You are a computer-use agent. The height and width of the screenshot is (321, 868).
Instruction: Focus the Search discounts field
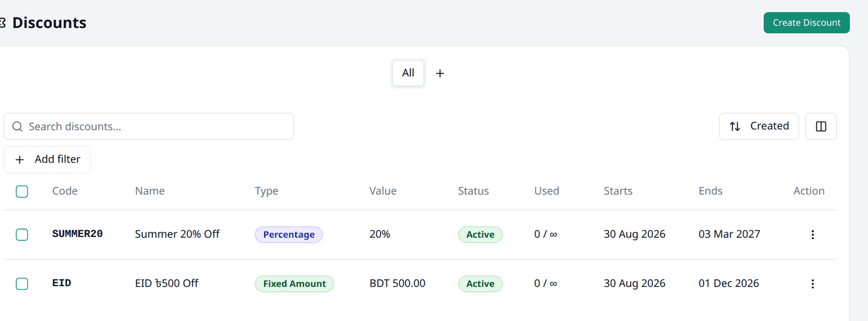149,127
